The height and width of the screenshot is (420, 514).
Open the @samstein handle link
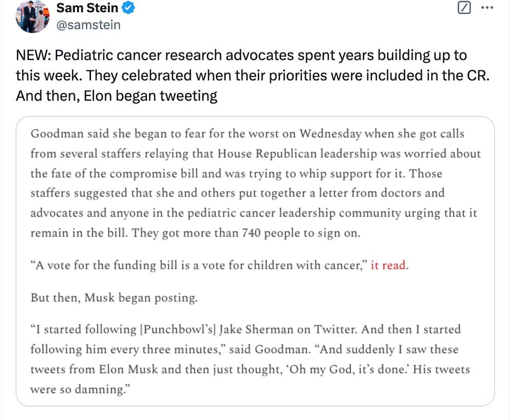pos(88,24)
